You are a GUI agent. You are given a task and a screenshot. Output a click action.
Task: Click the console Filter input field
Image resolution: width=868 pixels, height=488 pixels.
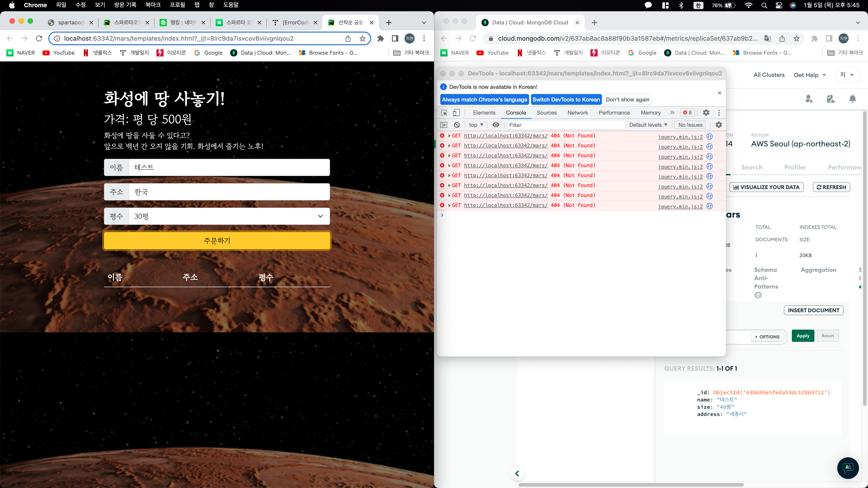click(x=566, y=125)
